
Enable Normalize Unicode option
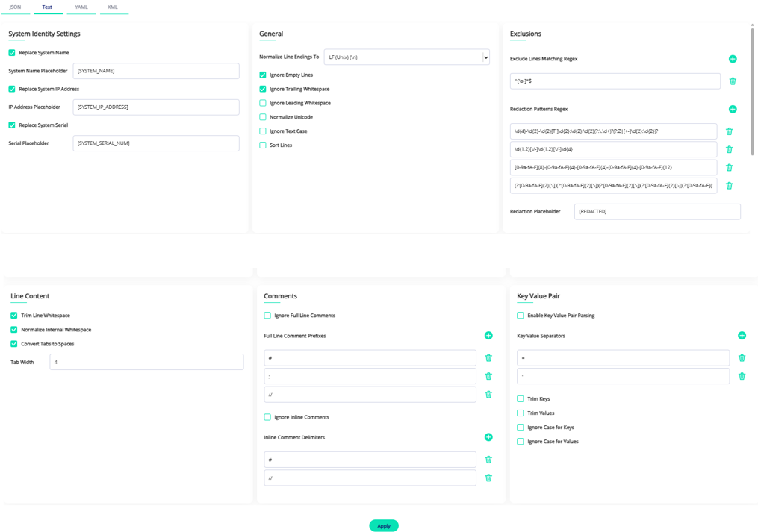pos(262,117)
